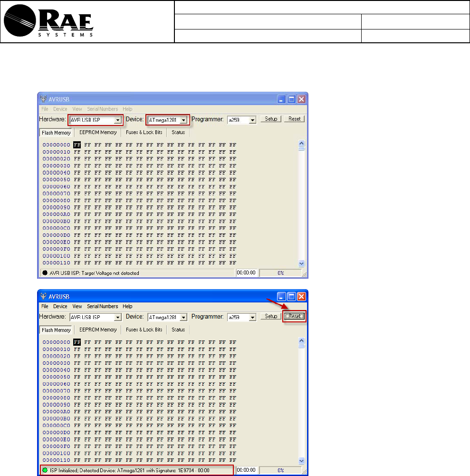
Task: Select highlighted FF byte in upper window
Action: pos(77,145)
